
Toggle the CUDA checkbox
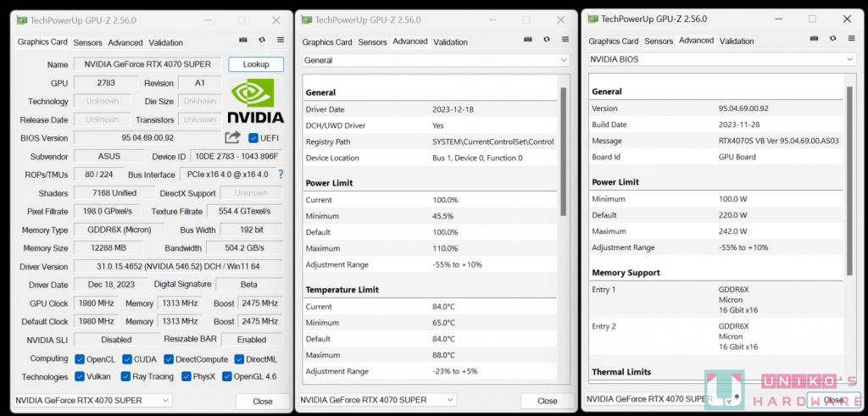(127, 359)
